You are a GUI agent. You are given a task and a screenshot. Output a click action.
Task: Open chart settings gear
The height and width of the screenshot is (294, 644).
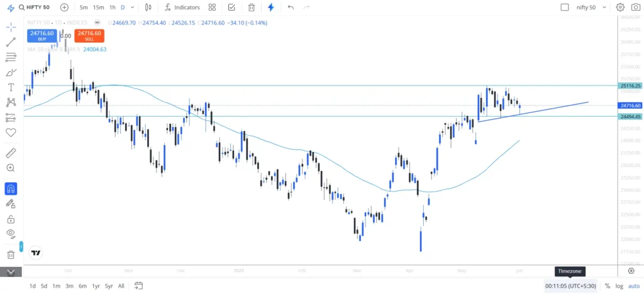click(x=620, y=8)
